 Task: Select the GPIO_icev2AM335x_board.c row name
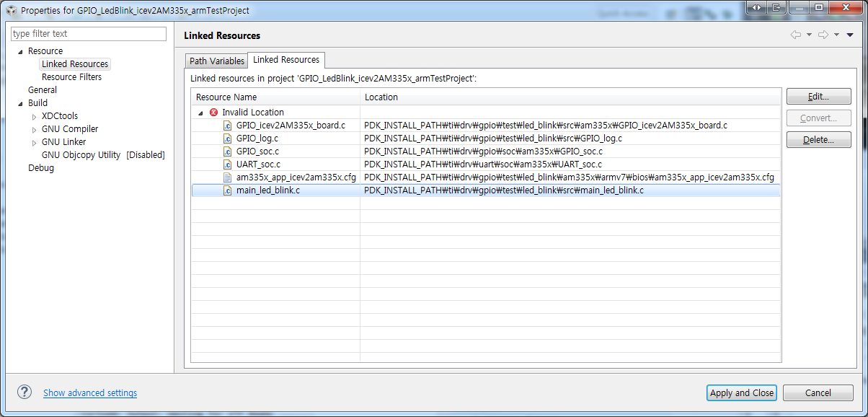[x=291, y=126]
